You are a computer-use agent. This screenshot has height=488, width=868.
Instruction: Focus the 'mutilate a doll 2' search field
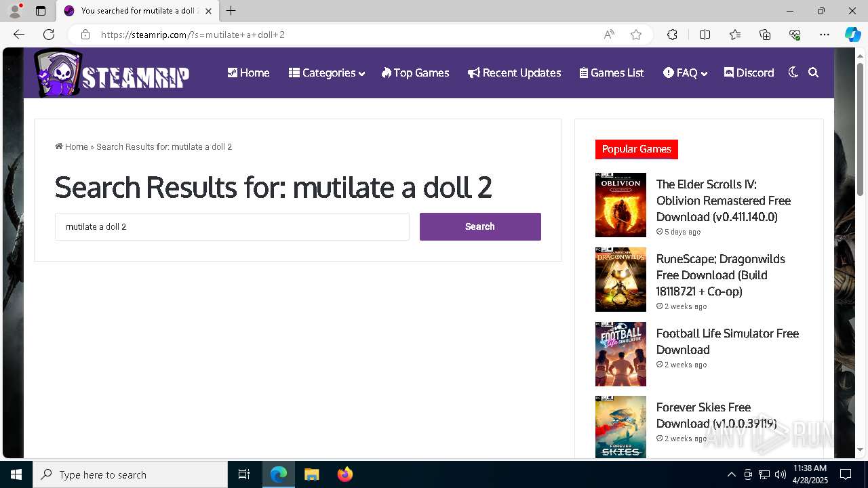[232, 226]
